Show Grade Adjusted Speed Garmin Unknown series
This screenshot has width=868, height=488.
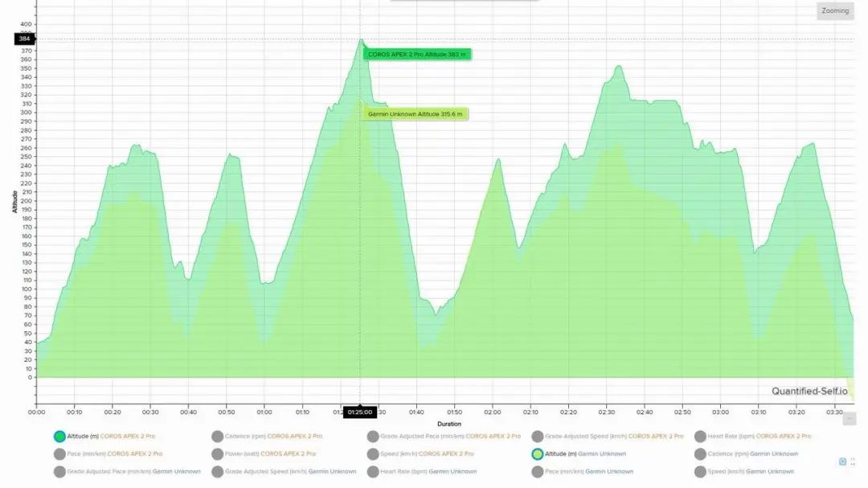click(x=218, y=472)
